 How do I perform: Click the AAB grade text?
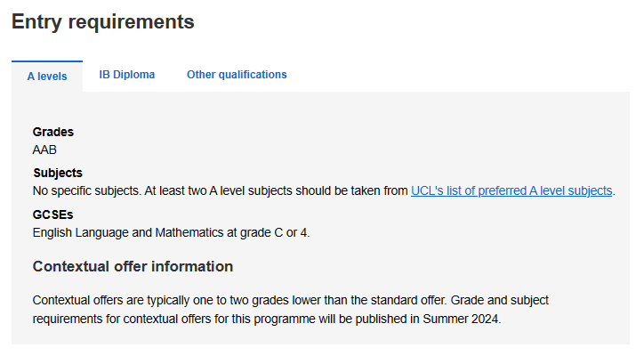coord(44,150)
